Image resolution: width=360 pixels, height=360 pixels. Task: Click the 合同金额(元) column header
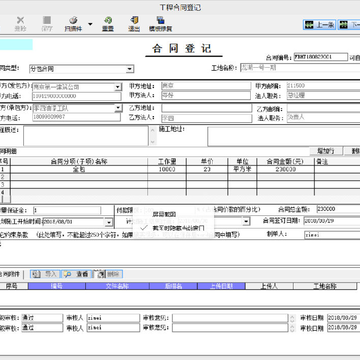click(x=286, y=162)
